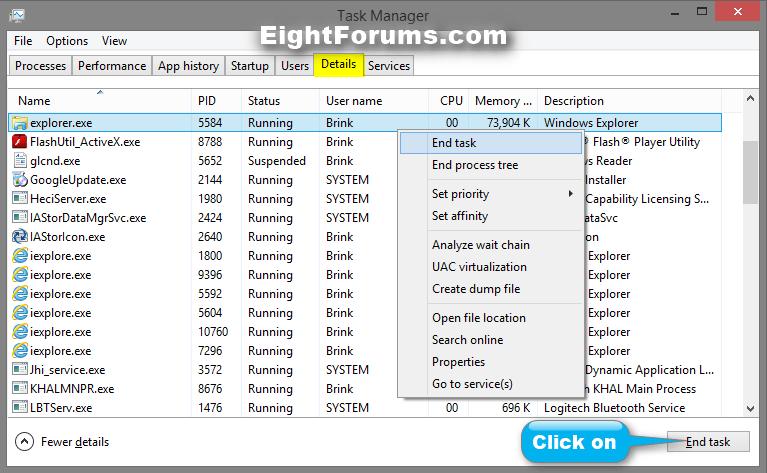767x473 pixels.
Task: Select the GoogleUpdate.exe process name
Action: [x=78, y=180]
